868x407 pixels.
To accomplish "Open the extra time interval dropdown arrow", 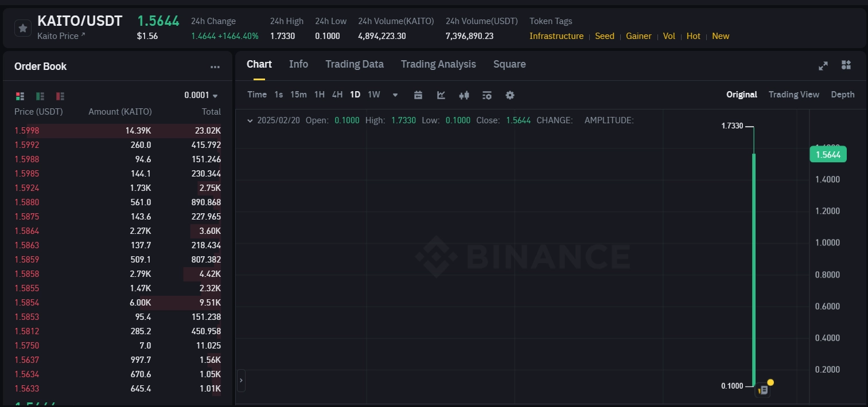I will (395, 95).
